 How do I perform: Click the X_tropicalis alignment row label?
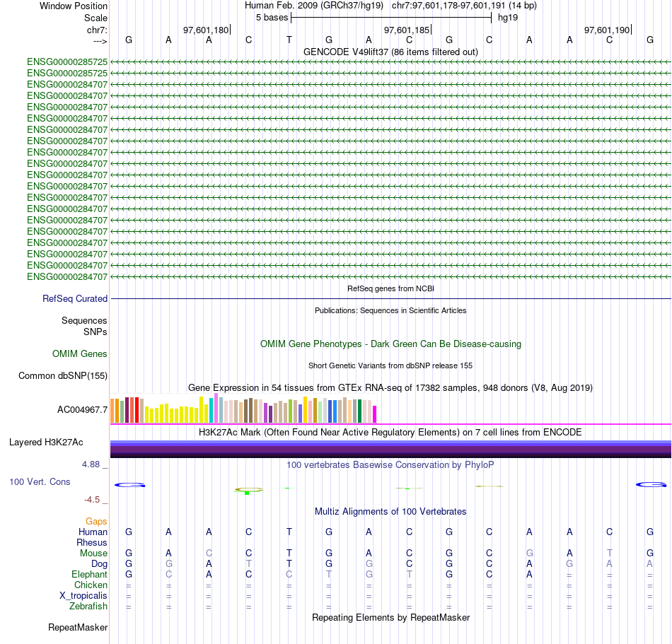83,596
